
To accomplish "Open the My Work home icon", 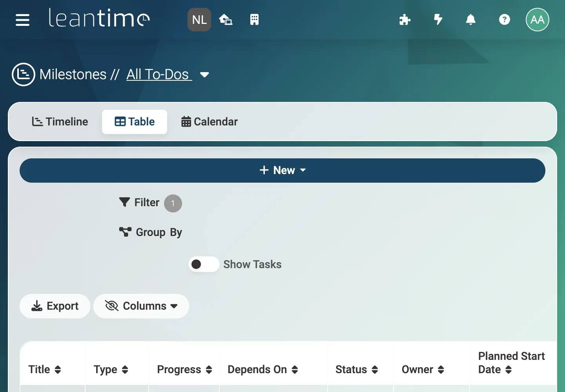I will click(226, 20).
